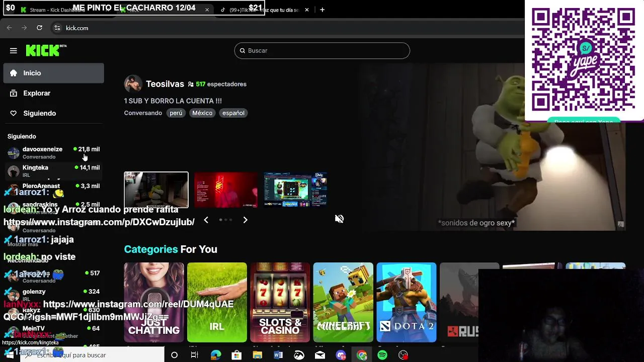Open the IRL category card
The width and height of the screenshot is (644, 362).
217,302
